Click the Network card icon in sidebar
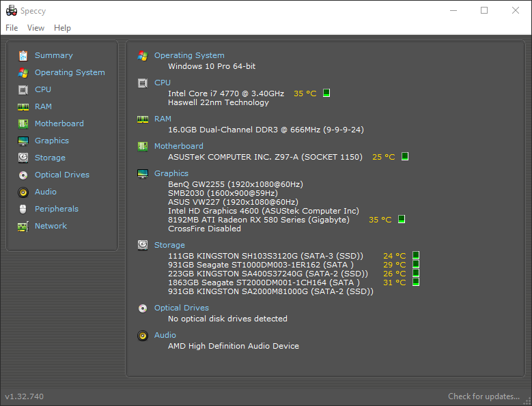Screen dimensions: 532x406 23,227
